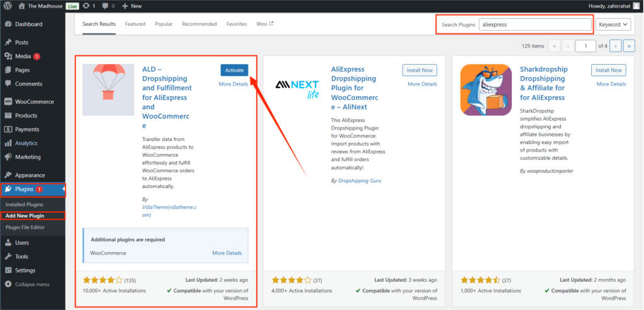644x310 pixels.
Task: Open the user avatar next to Howdy
Action: click(x=636, y=6)
